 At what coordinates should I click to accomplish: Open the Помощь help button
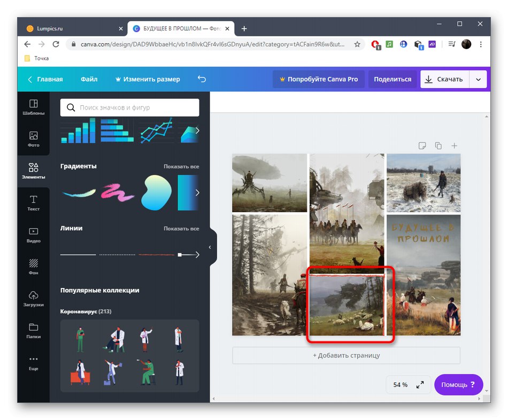[x=458, y=385]
